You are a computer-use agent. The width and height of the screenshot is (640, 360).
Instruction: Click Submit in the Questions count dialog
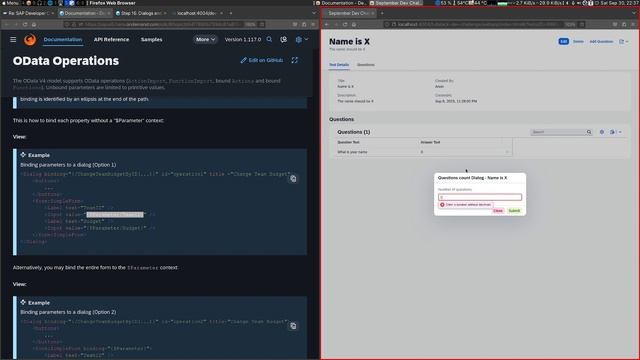coord(514,211)
